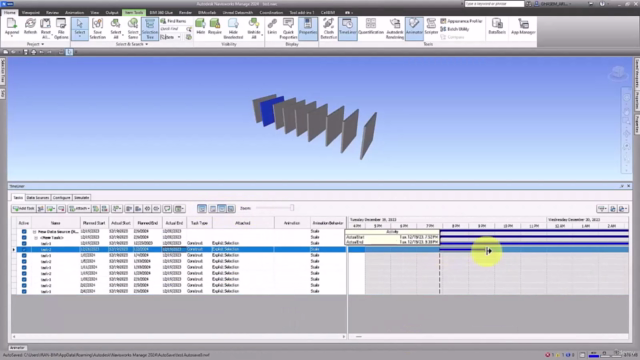Open the App Manager

tap(523, 27)
